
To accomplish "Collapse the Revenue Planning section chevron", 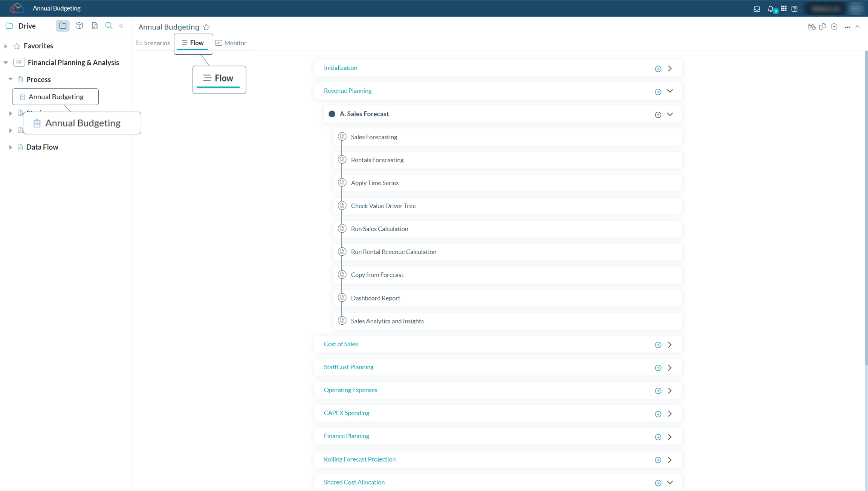I will pos(670,91).
